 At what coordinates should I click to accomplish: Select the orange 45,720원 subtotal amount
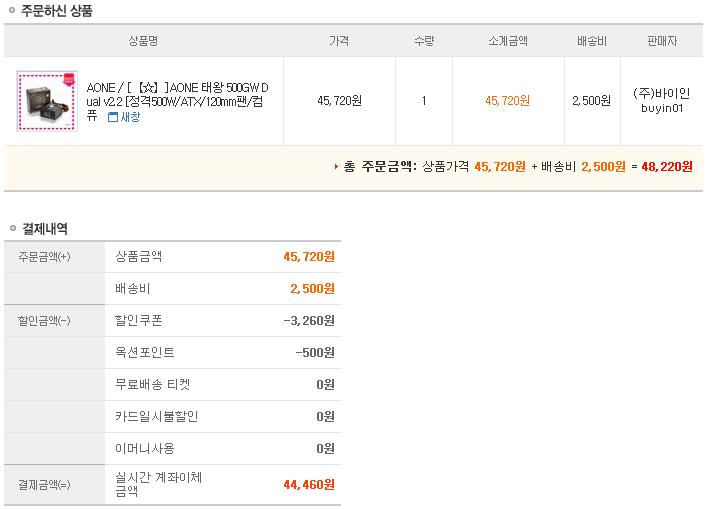508,101
